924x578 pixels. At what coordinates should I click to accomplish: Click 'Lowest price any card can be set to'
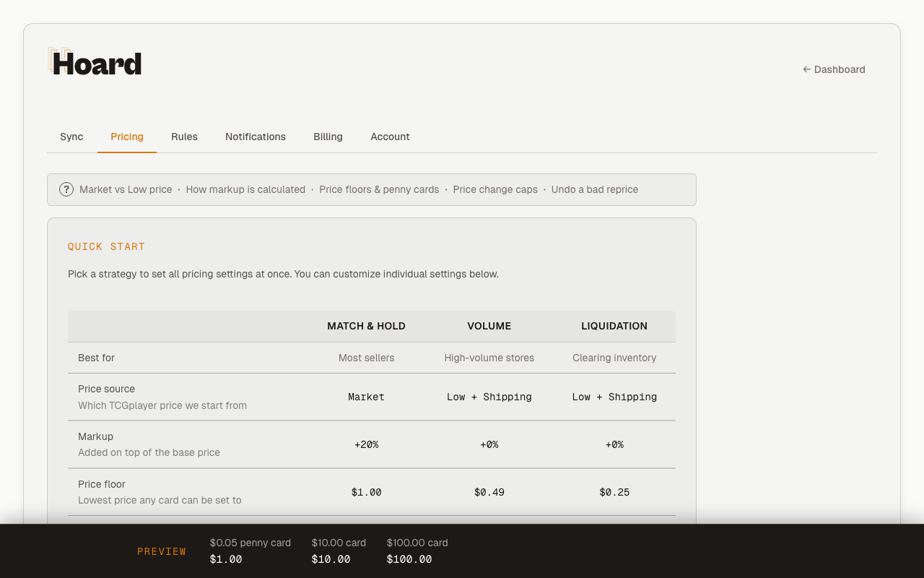[160, 500]
